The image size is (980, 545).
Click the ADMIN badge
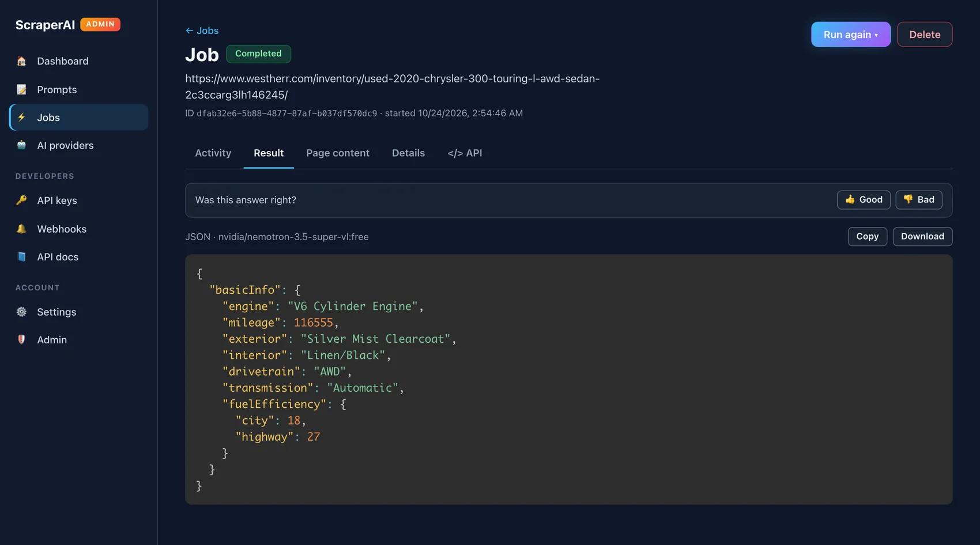[100, 24]
